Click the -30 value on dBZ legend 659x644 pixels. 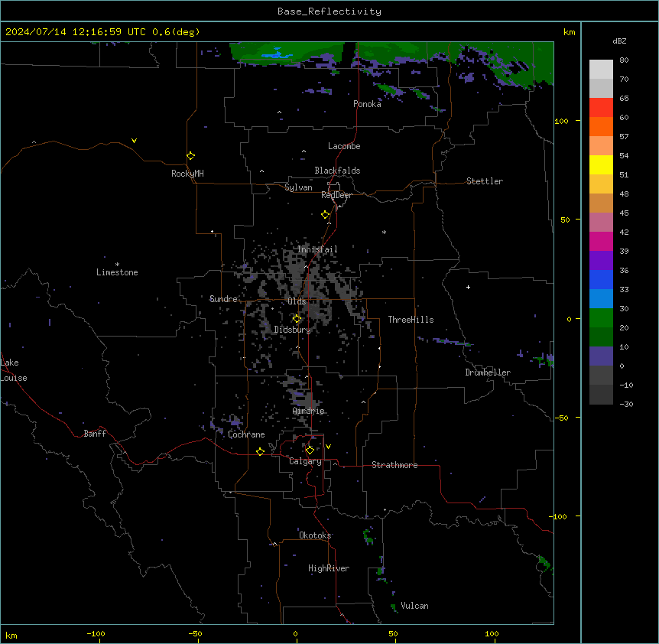point(626,404)
